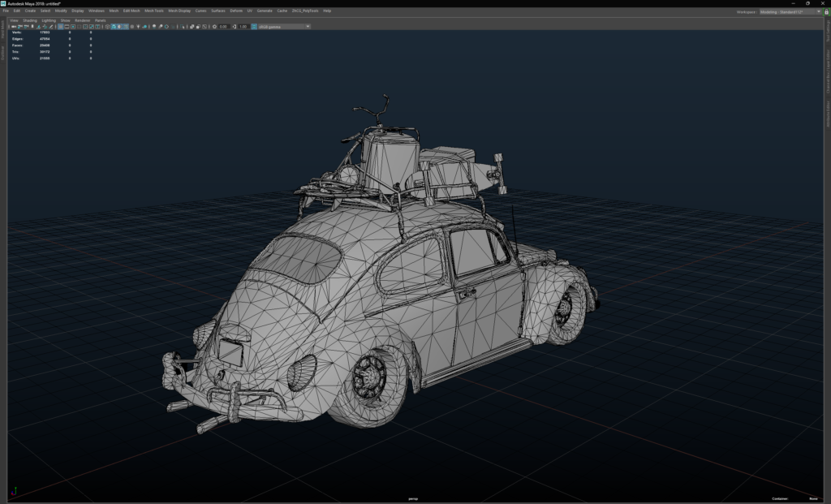Click the color management toggle icon
The image size is (831, 504).
(x=253, y=27)
